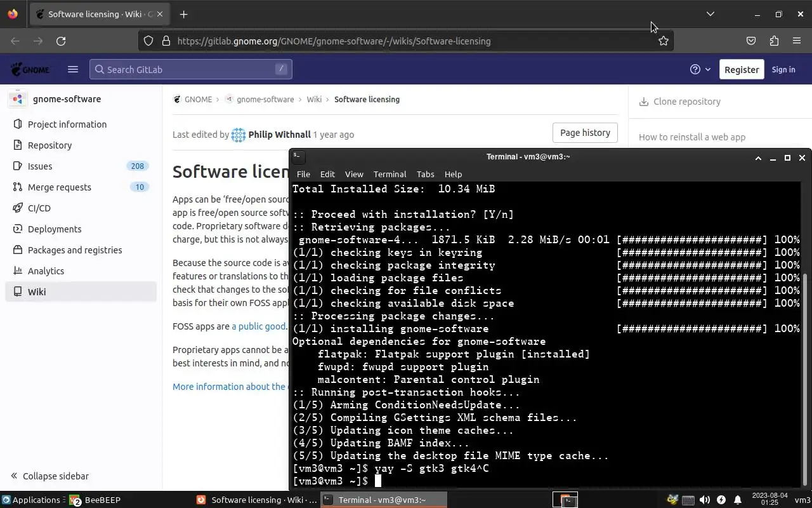This screenshot has height=508, width=812.
Task: Open the Terminal File menu
Action: 303,174
